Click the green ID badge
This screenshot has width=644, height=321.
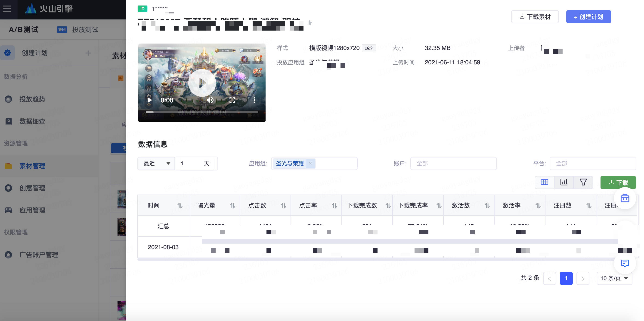click(142, 9)
